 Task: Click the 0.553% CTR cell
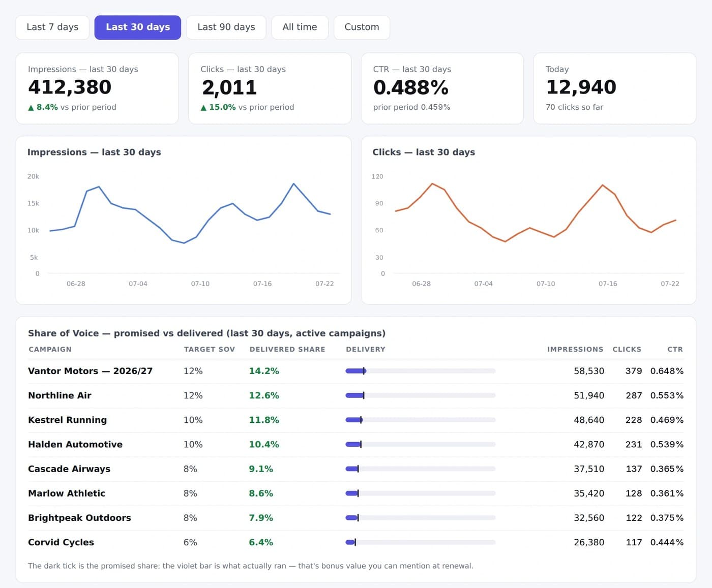tap(667, 395)
